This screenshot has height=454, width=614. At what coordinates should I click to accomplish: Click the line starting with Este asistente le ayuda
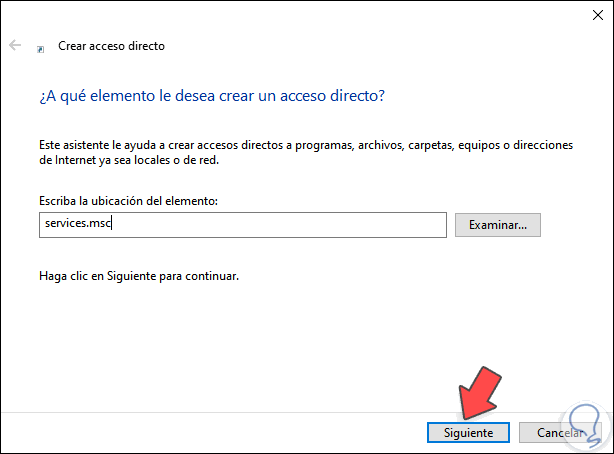click(x=306, y=145)
